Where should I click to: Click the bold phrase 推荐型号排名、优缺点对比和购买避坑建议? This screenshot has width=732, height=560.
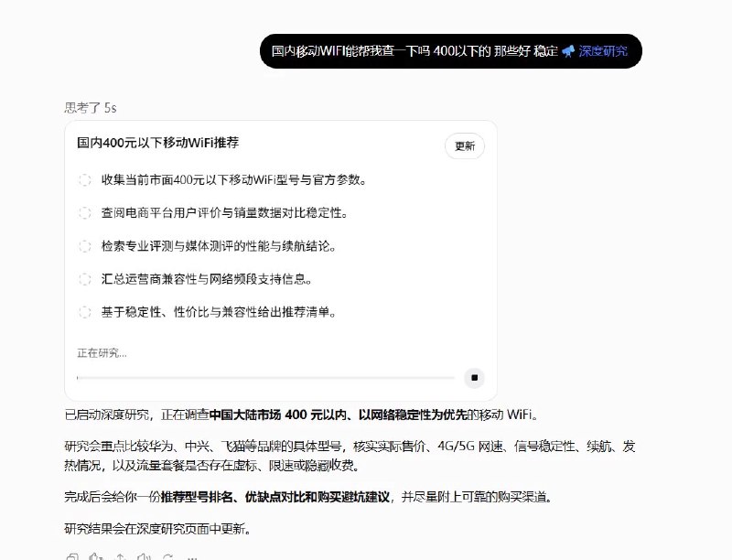pos(275,497)
